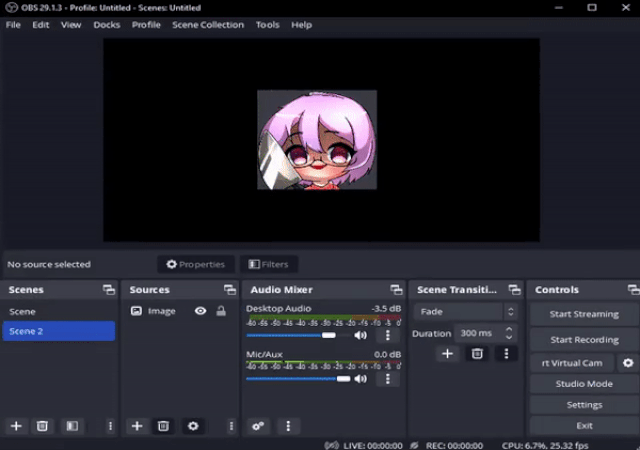The width and height of the screenshot is (640, 450).
Task: Open the Audio Mixer bottom three-dot menu
Action: (288, 426)
